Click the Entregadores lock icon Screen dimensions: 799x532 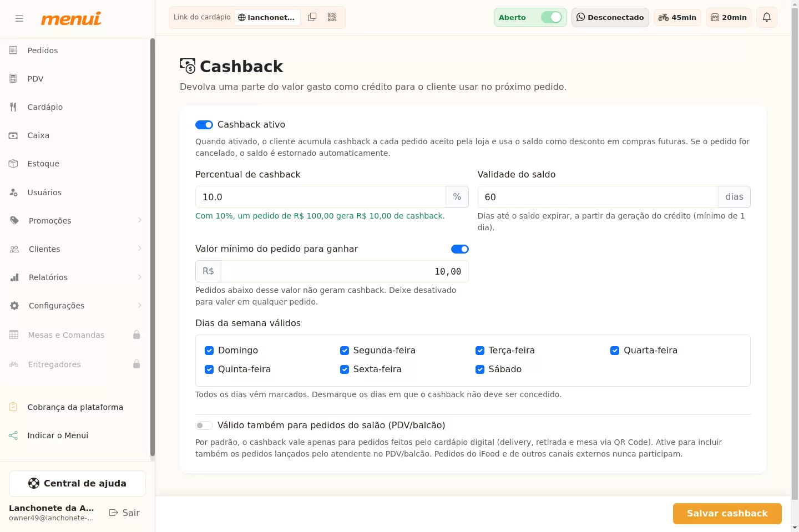point(136,364)
